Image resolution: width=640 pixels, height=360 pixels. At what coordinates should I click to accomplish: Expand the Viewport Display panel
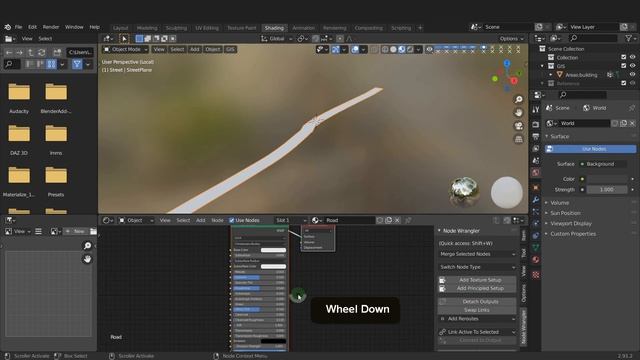point(570,224)
